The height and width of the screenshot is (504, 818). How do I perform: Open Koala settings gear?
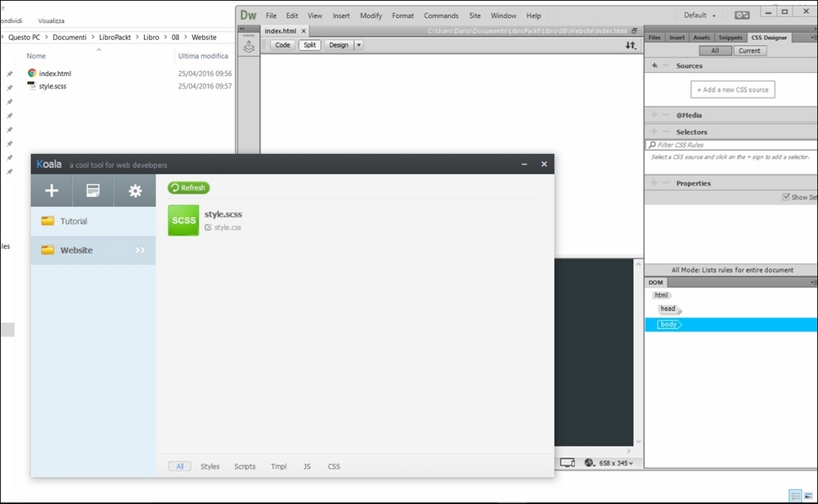coord(135,191)
